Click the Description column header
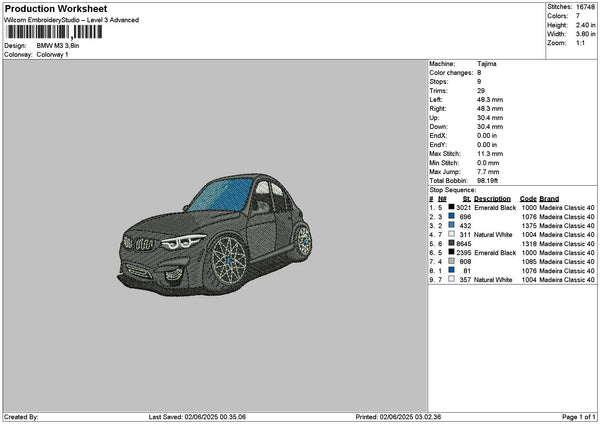This screenshot has width=600, height=424. coord(492,198)
